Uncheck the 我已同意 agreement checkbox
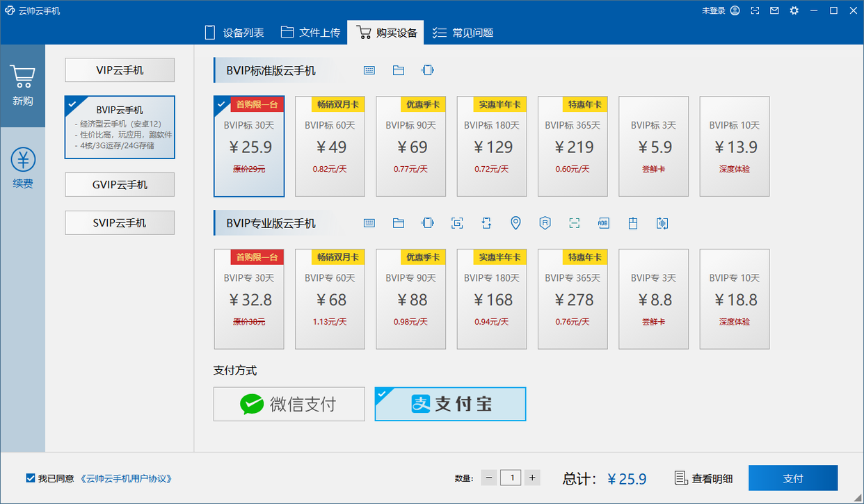 click(x=29, y=478)
